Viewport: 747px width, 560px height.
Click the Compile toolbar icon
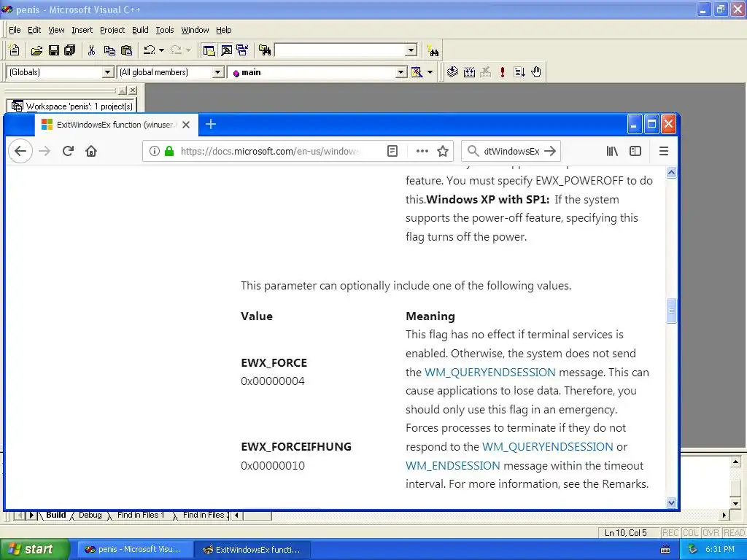point(452,72)
